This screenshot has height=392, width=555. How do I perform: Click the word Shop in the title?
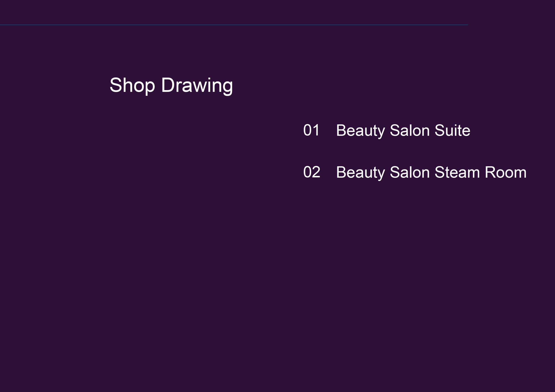coord(132,86)
